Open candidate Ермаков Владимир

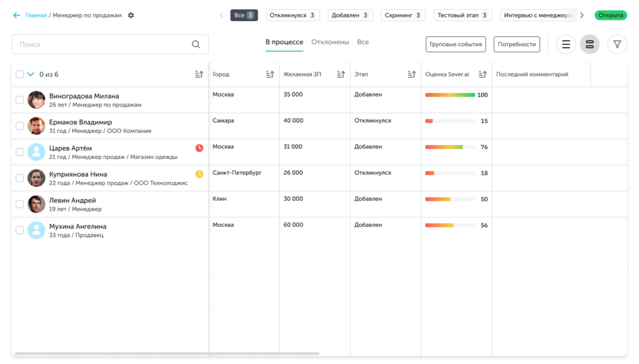point(80,122)
